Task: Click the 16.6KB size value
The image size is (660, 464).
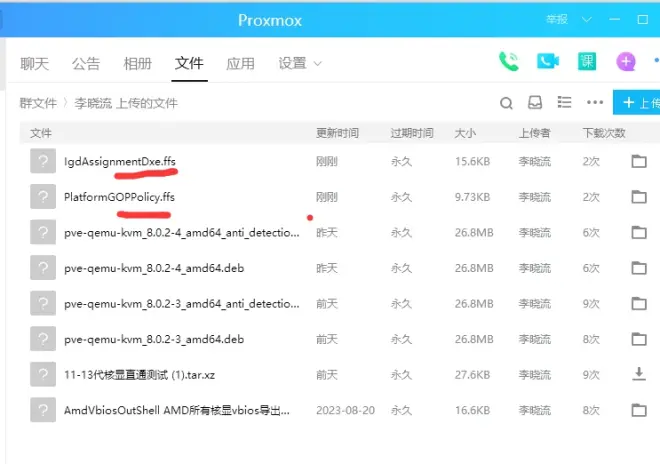Action: coord(472,410)
